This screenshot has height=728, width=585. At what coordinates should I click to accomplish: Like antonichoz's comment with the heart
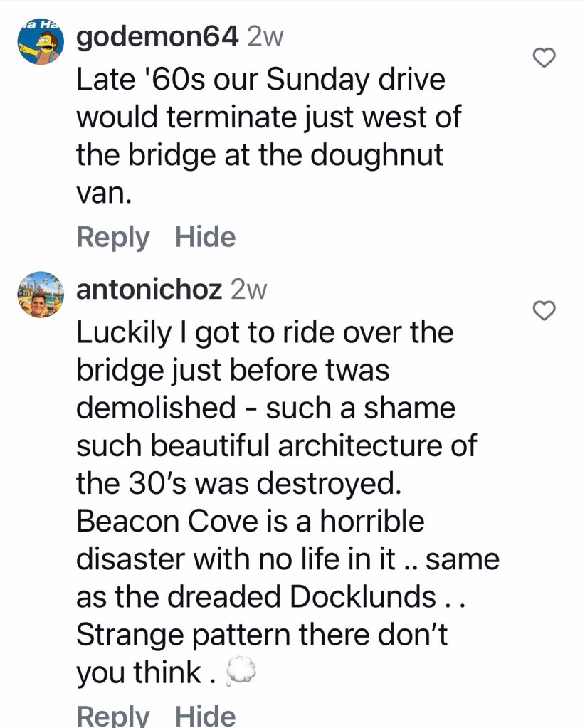544,310
